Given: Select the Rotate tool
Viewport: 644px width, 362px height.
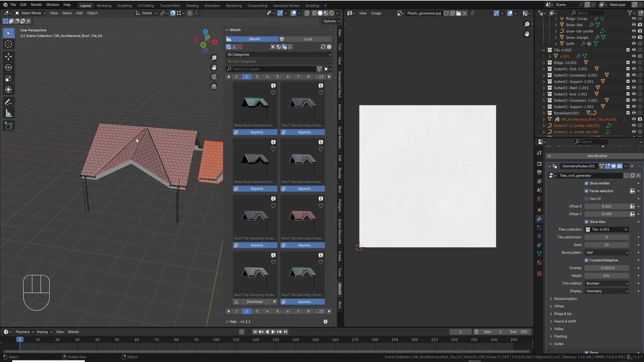Looking at the screenshot, I should point(8,68).
